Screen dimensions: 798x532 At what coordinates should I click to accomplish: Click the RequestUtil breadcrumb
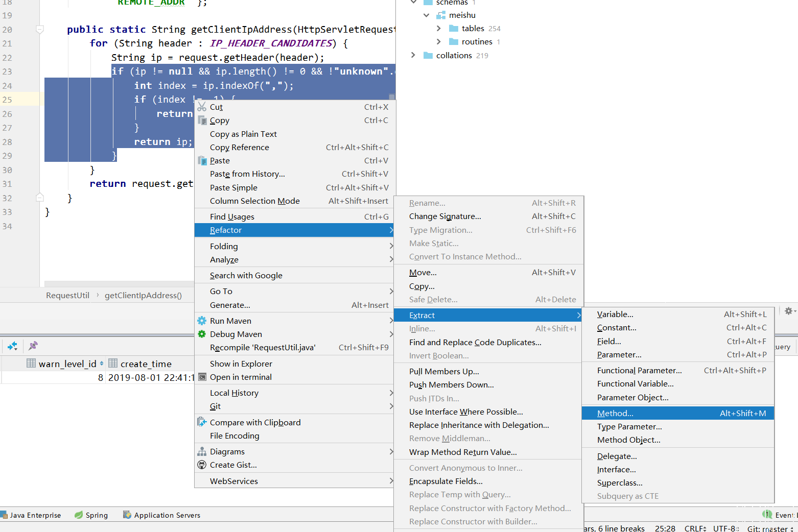pyautogui.click(x=67, y=295)
